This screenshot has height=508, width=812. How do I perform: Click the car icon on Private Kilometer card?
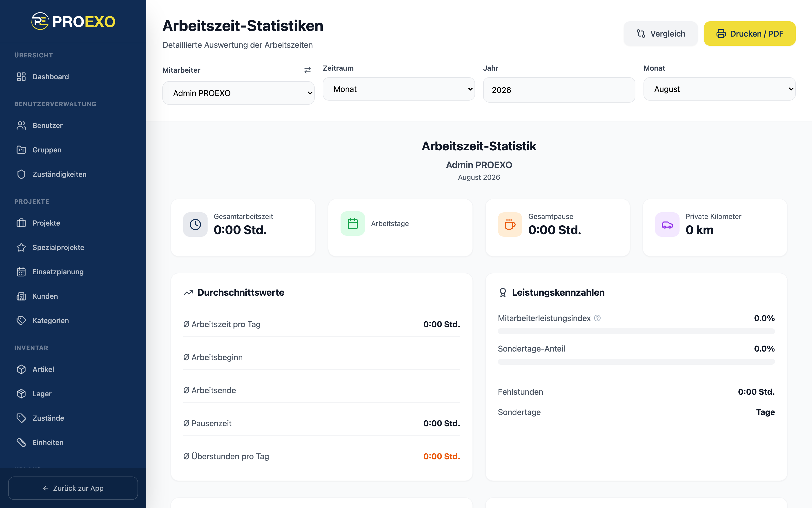tap(667, 225)
